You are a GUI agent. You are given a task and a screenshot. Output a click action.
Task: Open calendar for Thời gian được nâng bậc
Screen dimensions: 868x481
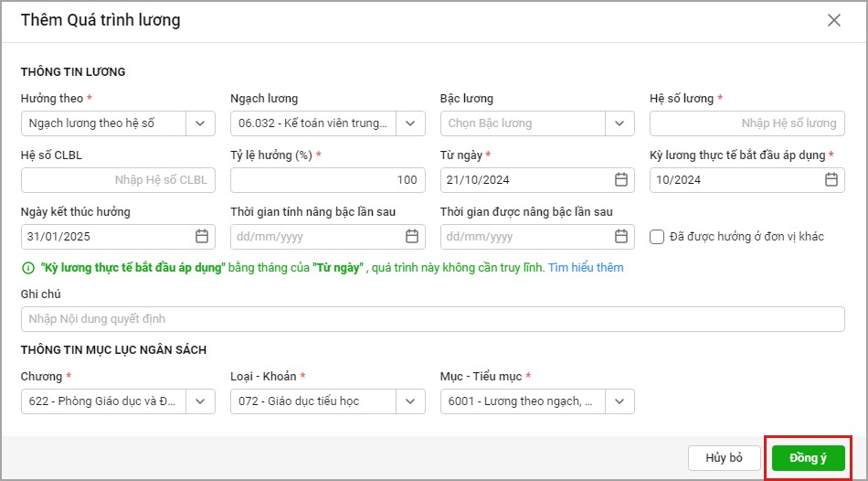(621, 237)
